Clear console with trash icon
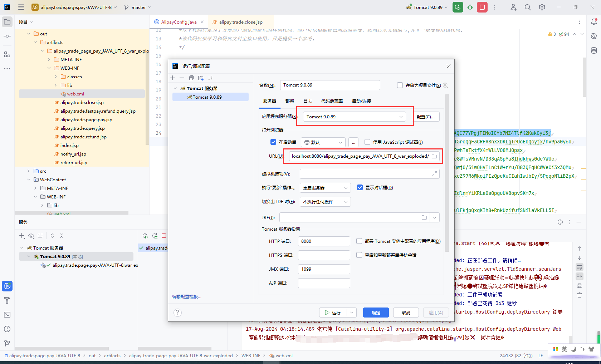 pos(580,295)
